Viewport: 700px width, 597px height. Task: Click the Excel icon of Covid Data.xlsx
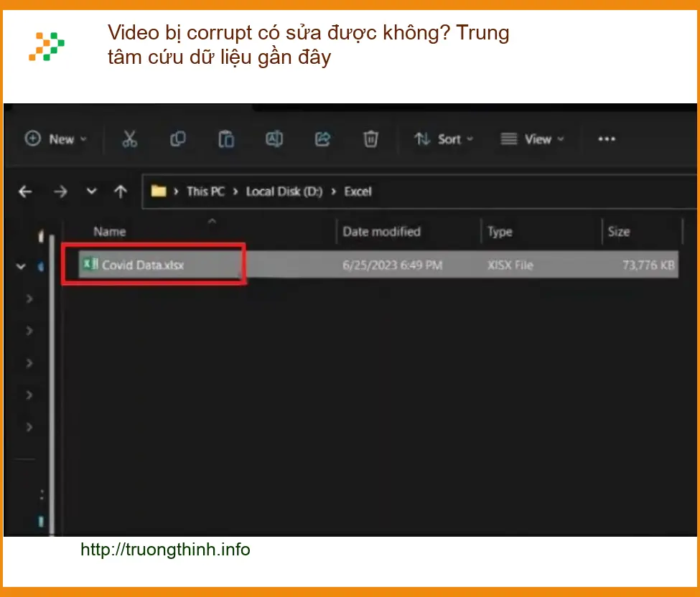coord(90,263)
